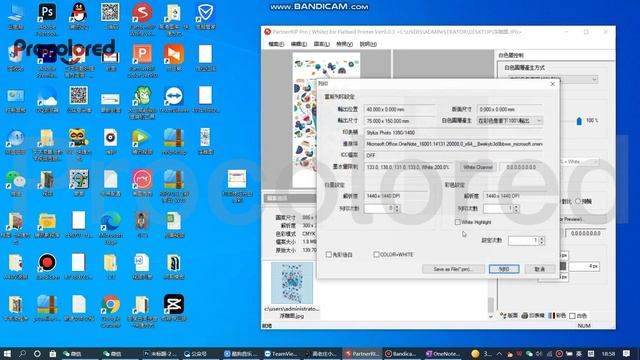
Task: Click the Save as File(*.prn) button
Action: click(x=453, y=269)
